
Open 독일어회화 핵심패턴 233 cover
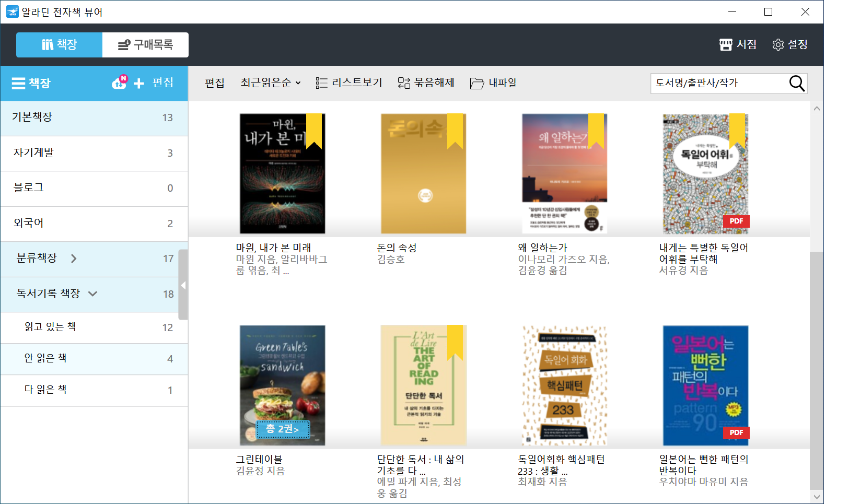click(x=564, y=385)
